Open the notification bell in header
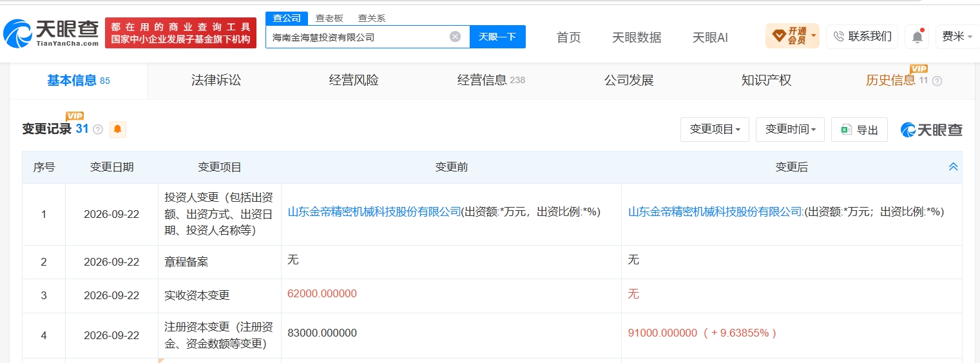Viewport: 980px width, 363px height. click(917, 37)
